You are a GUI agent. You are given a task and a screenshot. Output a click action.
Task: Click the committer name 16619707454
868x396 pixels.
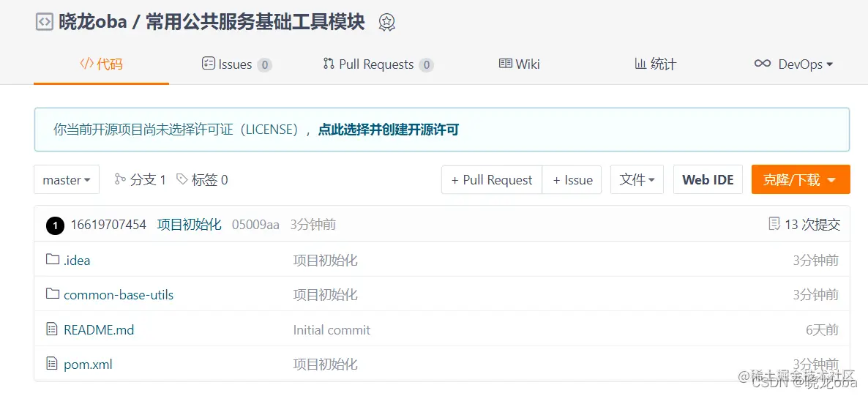tap(108, 225)
